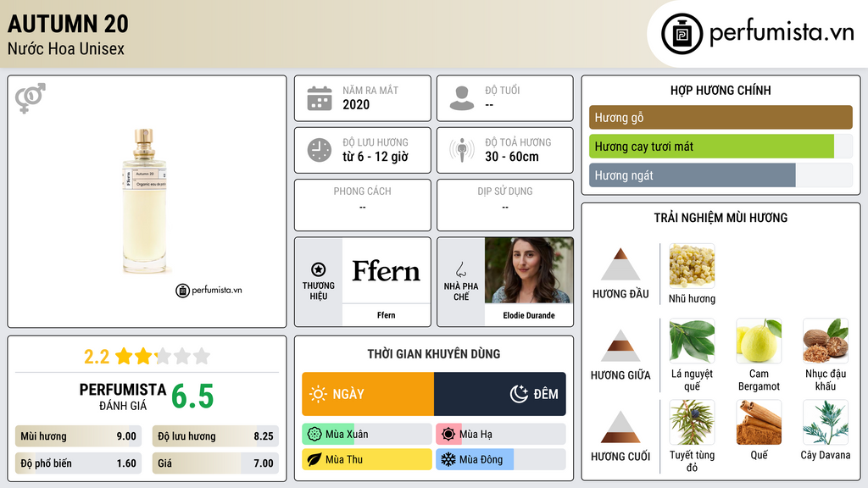Click the 6.5 Perfumista score

pyautogui.click(x=192, y=396)
